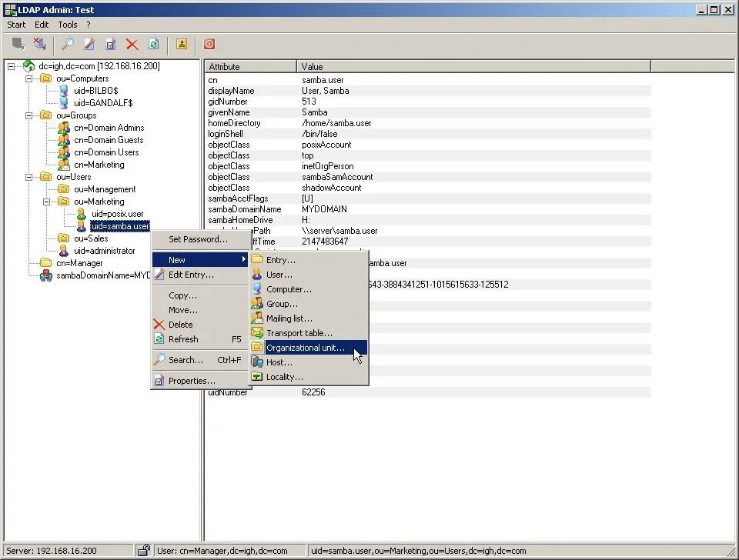Click computer icon next to uid=GANDALF$
Viewport: 739px width, 560px height.
tap(64, 102)
